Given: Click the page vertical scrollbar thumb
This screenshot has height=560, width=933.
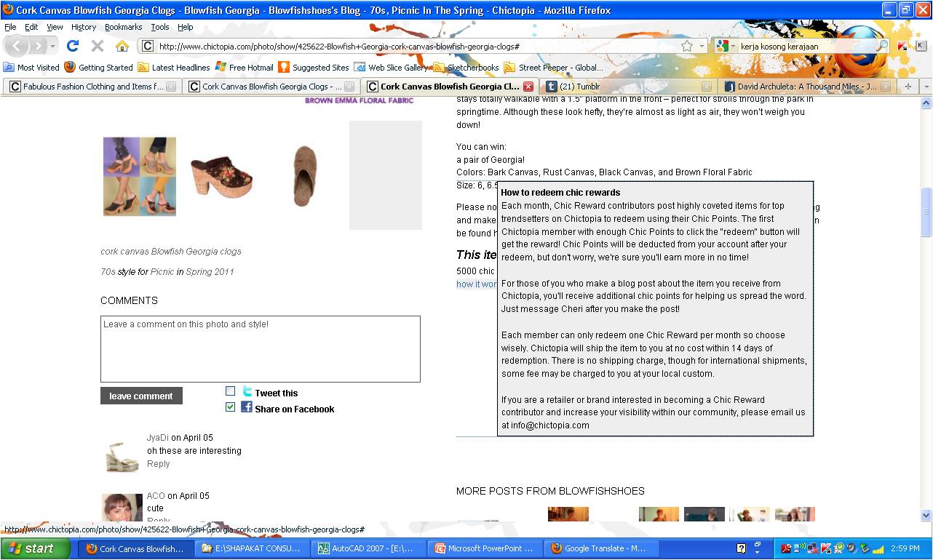Looking at the screenshot, I should pyautogui.click(x=926, y=211).
